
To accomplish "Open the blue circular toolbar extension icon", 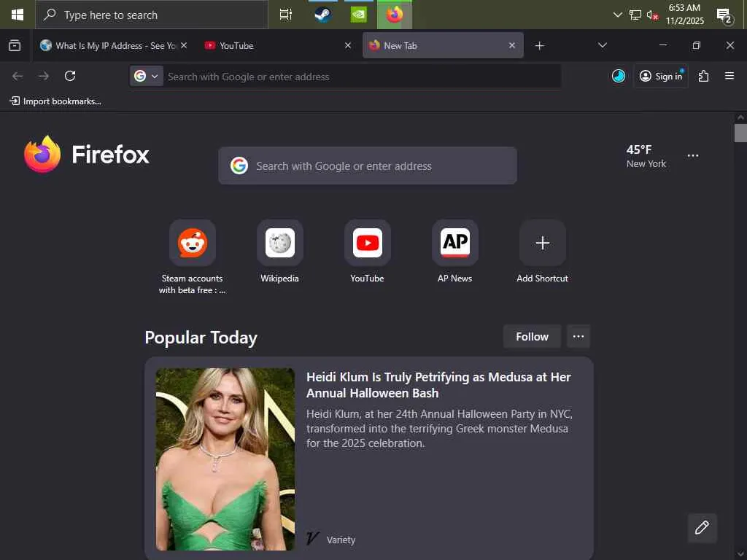I will click(619, 76).
